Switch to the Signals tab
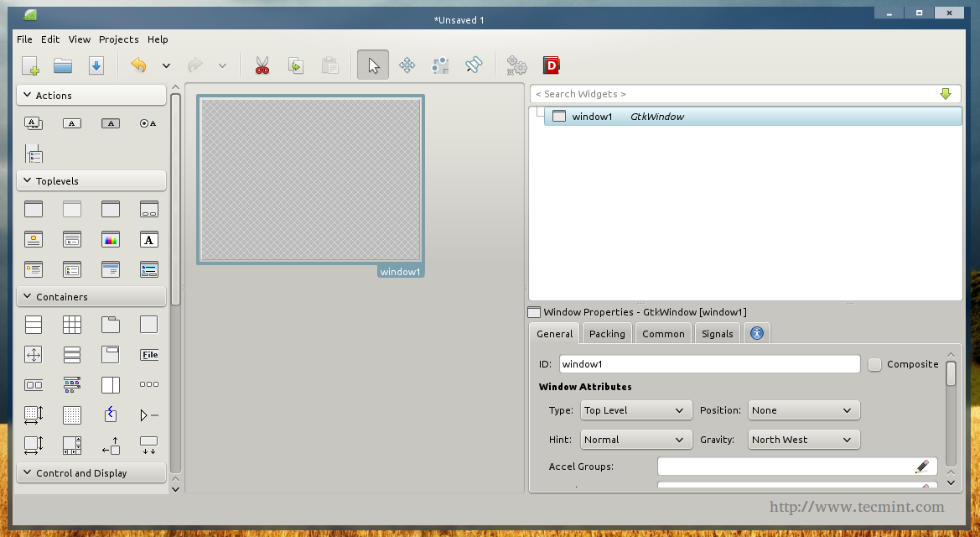 [717, 334]
